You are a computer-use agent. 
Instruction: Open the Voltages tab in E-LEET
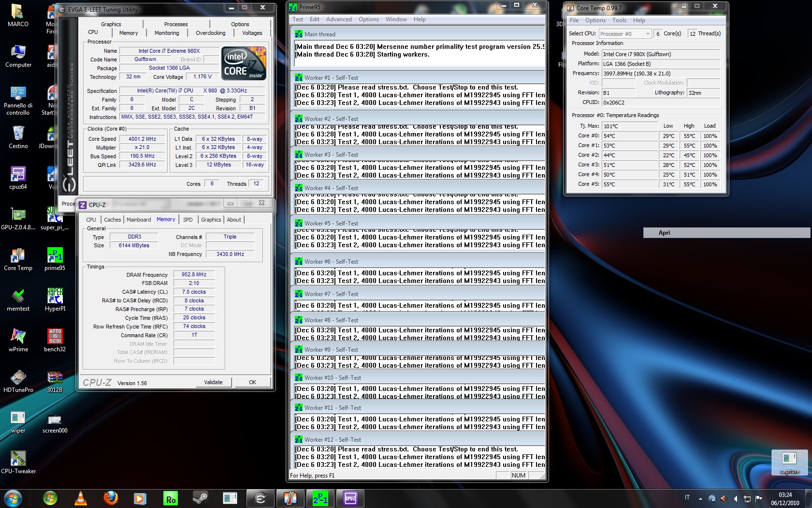tap(252, 33)
